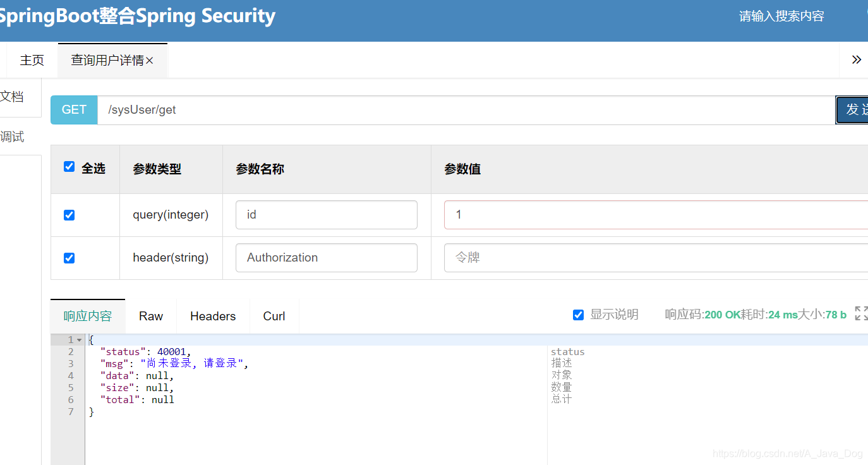This screenshot has height=465, width=868.
Task: Open the Headers response tab
Action: pos(213,316)
